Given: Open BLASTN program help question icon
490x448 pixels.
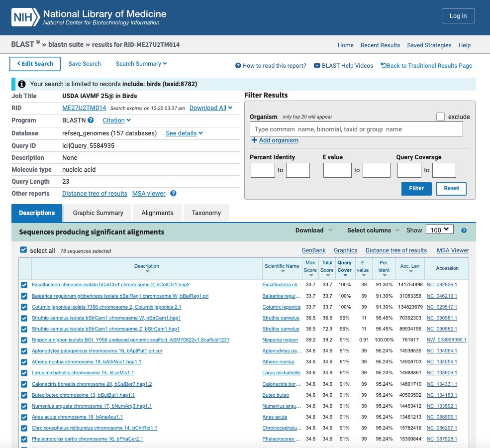Looking at the screenshot, I should coord(91,120).
